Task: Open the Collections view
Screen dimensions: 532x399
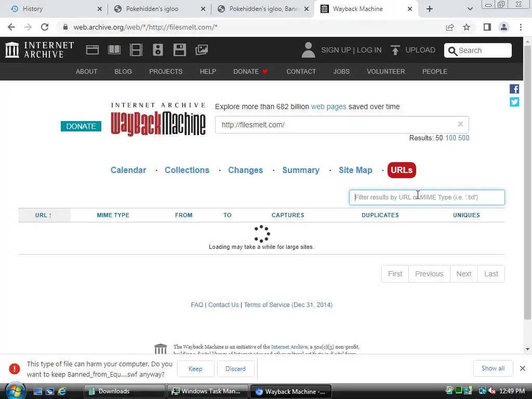Action: (187, 170)
